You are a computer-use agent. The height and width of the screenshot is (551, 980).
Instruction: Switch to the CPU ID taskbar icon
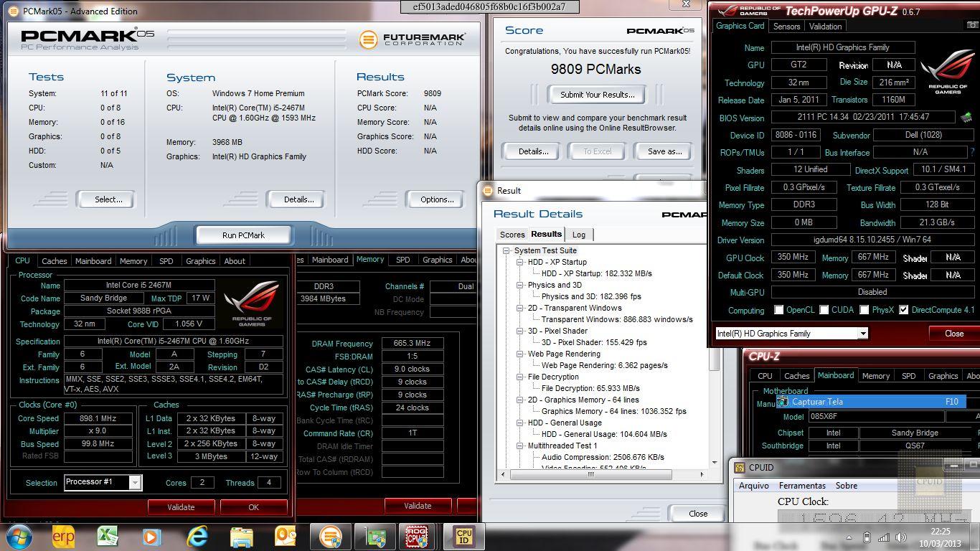(x=464, y=537)
